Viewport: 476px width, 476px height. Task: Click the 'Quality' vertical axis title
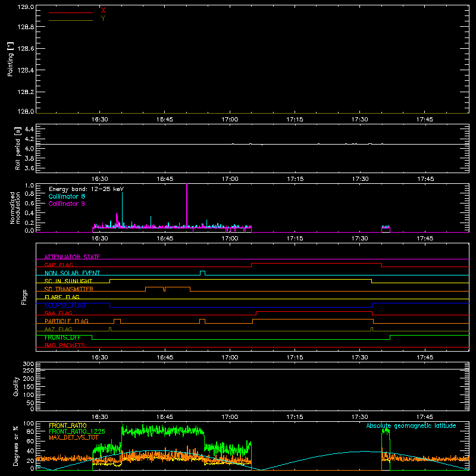16,386
